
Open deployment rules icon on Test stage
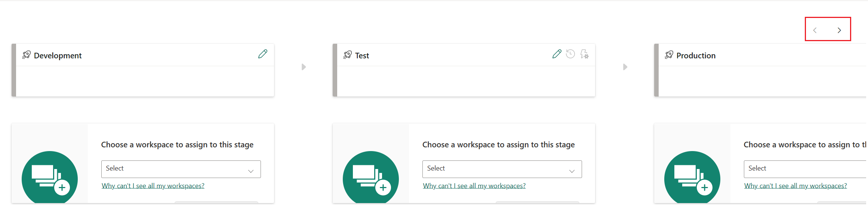coord(585,54)
